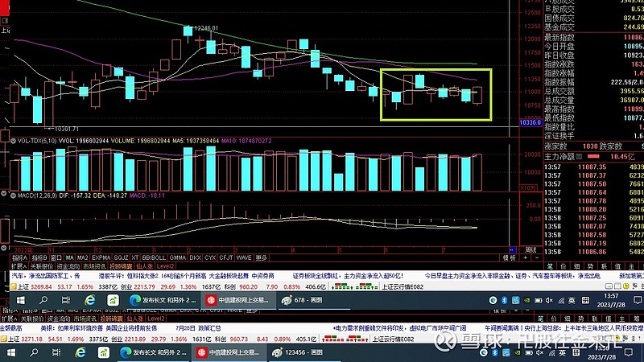The height and width of the screenshot is (362, 644).
Task: Click the 12246.01 high price label
Action: (206, 28)
